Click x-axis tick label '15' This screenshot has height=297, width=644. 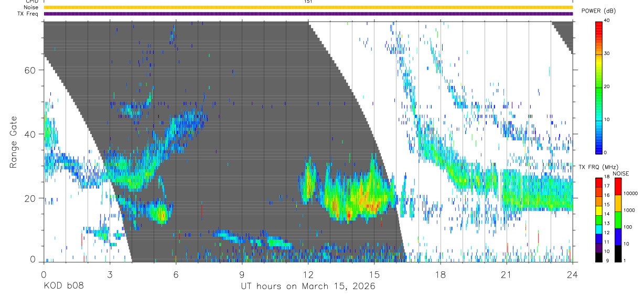coord(374,274)
